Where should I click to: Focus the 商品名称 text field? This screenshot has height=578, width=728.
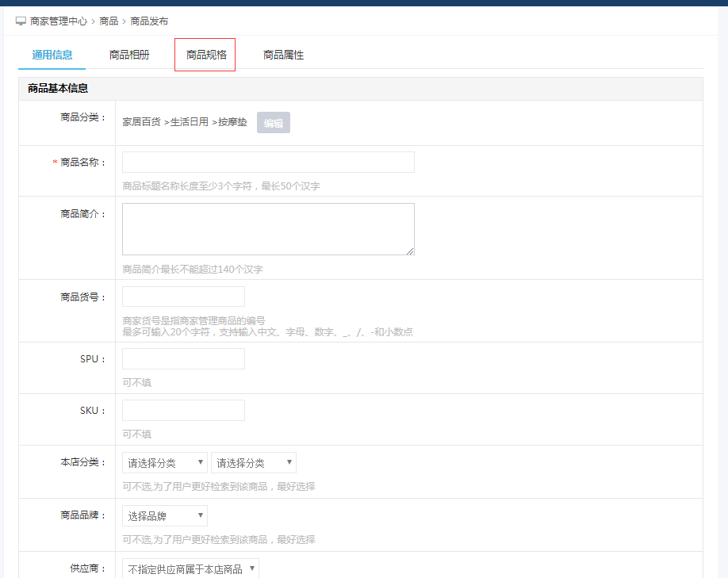click(268, 163)
